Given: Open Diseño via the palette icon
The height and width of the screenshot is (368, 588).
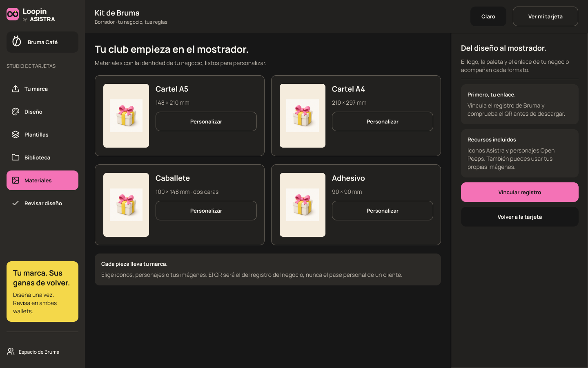Looking at the screenshot, I should [x=16, y=112].
